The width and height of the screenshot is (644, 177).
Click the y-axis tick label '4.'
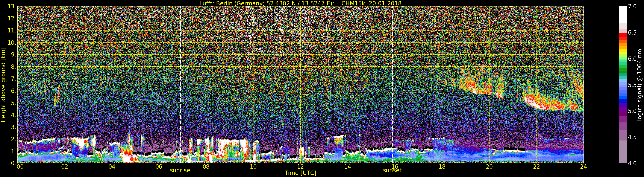[13, 115]
